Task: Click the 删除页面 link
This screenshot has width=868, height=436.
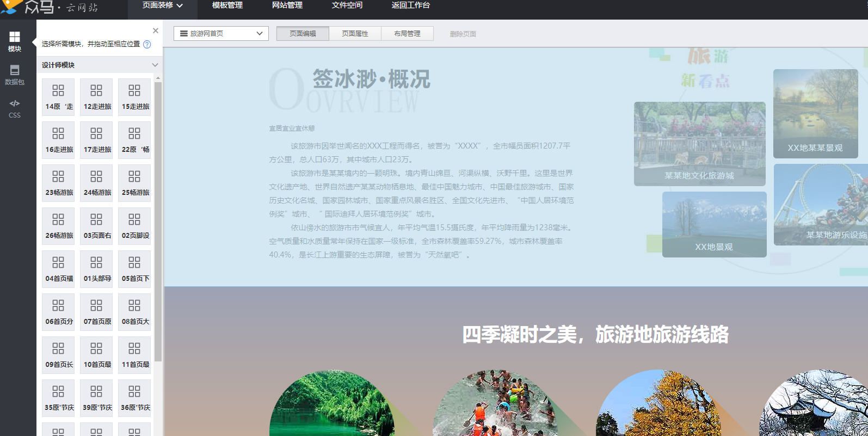Action: click(463, 34)
